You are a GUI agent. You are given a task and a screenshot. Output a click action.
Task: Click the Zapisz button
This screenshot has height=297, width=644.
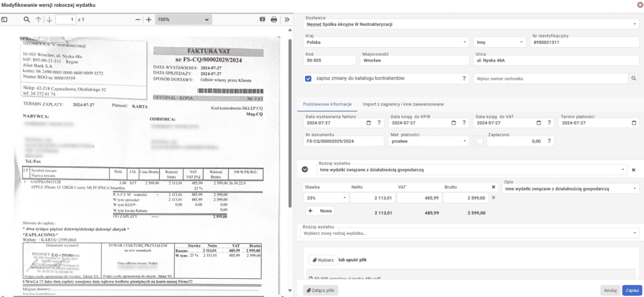(631, 290)
